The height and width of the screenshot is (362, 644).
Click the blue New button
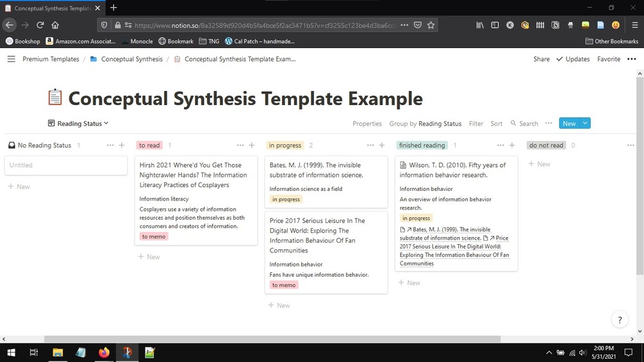pyautogui.click(x=569, y=123)
